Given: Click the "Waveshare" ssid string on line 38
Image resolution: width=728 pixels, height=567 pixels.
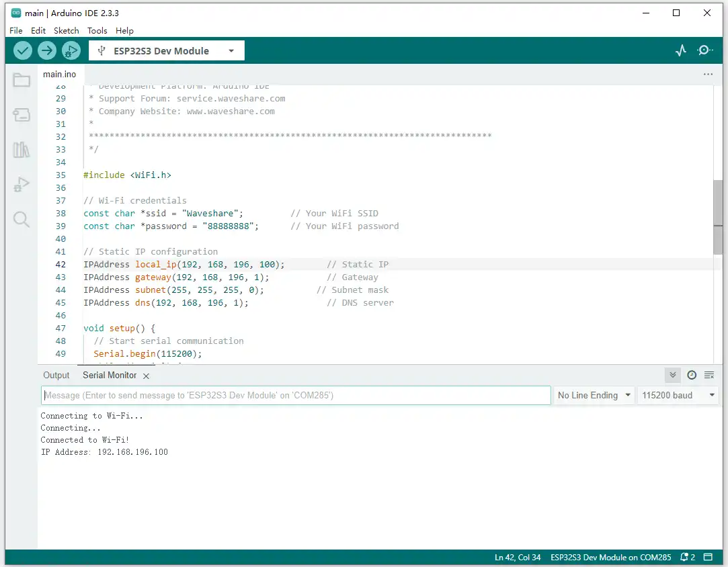Looking at the screenshot, I should coord(210,214).
